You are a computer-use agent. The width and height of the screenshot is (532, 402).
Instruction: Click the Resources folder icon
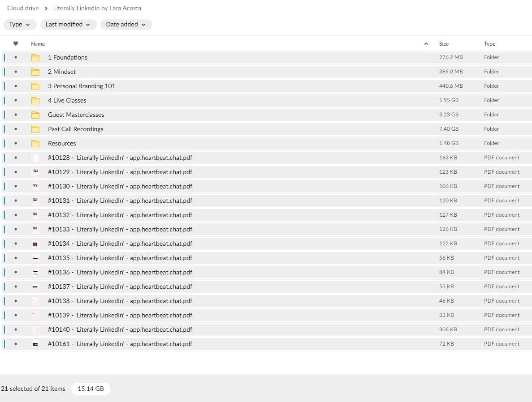35,144
